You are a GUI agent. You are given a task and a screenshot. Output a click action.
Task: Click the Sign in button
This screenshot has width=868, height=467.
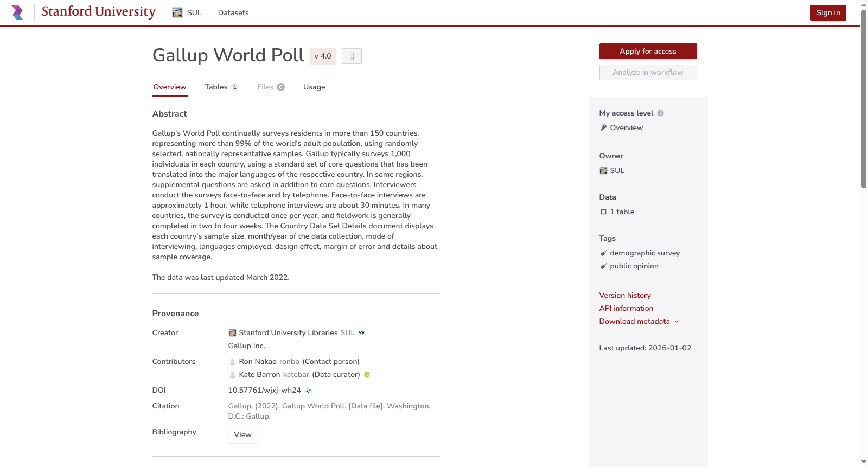tap(828, 12)
